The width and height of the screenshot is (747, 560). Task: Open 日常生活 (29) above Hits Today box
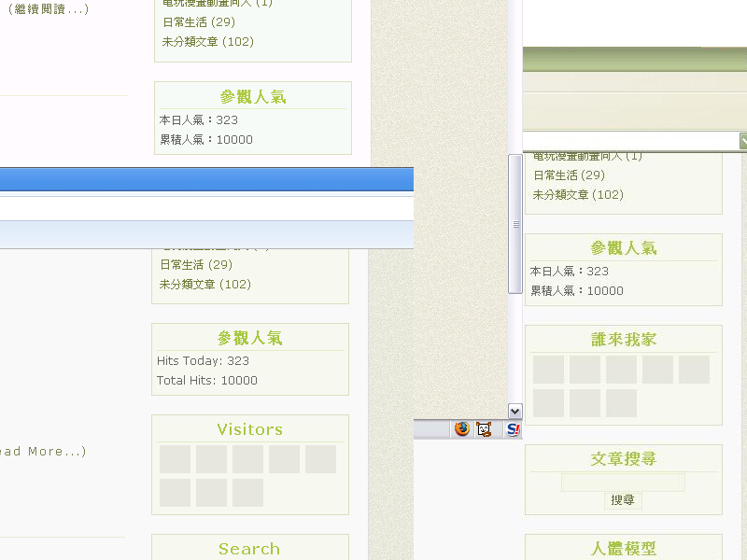coord(196,264)
